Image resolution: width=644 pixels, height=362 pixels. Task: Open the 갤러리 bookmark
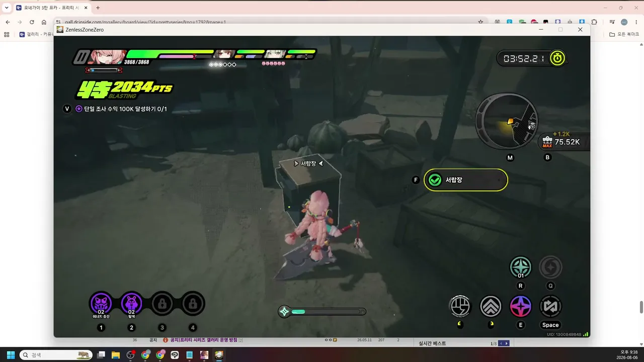(x=36, y=34)
